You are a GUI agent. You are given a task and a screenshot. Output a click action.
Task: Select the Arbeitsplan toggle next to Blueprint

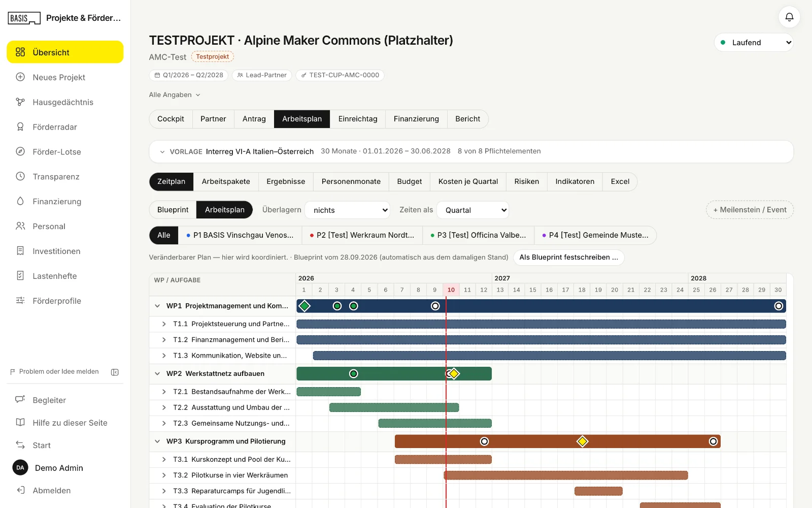point(225,210)
